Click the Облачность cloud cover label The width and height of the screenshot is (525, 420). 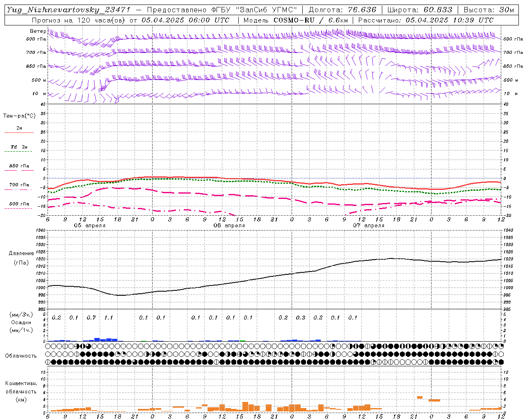pos(21,356)
